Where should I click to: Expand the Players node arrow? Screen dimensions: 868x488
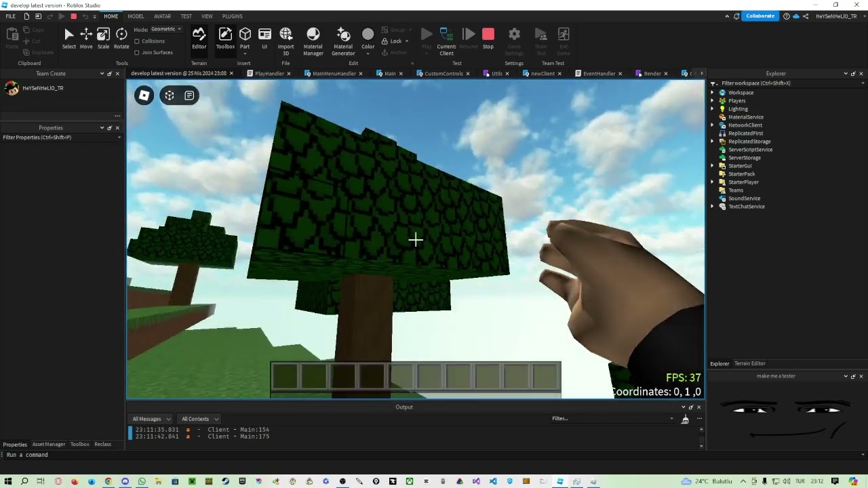[713, 101]
